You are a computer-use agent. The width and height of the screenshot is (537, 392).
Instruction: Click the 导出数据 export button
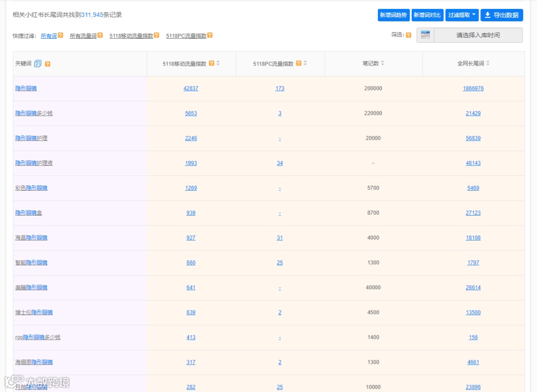tap(502, 15)
